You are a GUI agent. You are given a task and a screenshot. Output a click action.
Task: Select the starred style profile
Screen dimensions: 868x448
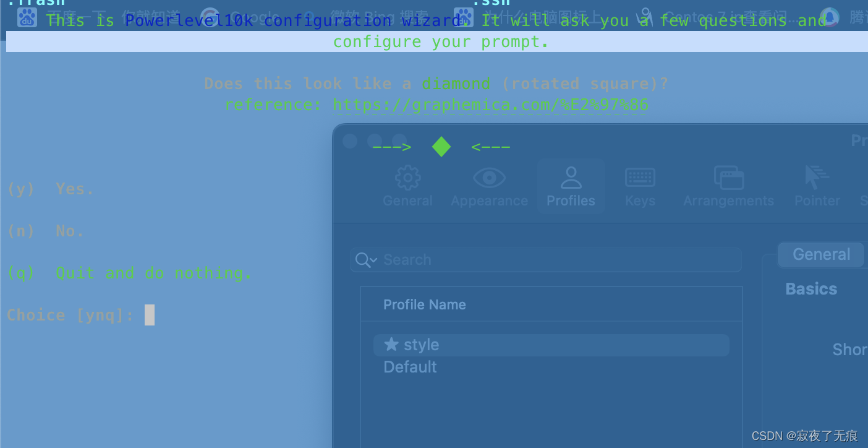[x=551, y=345]
